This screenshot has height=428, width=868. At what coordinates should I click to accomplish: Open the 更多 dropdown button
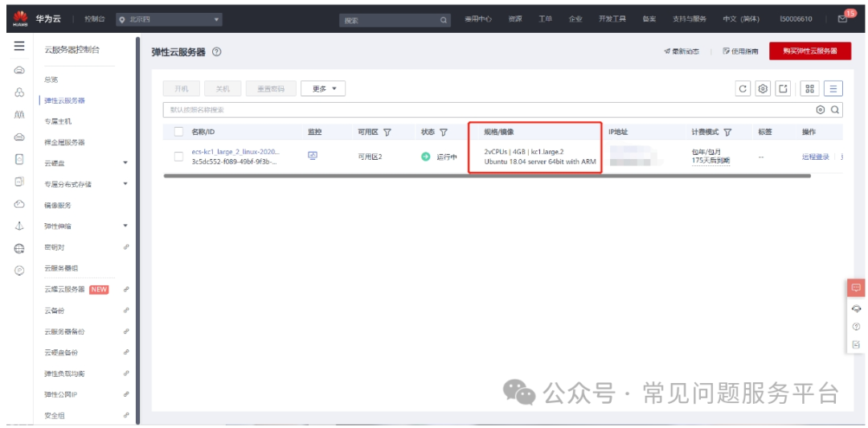coord(323,88)
